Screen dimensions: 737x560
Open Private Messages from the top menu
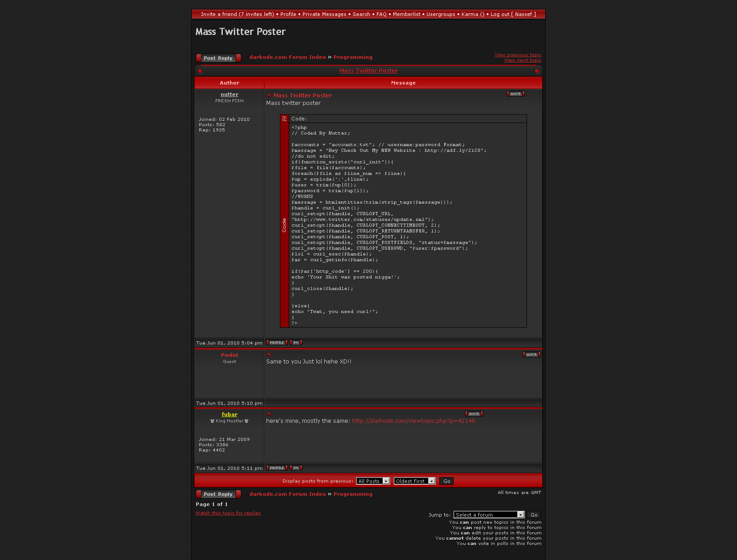pos(324,14)
